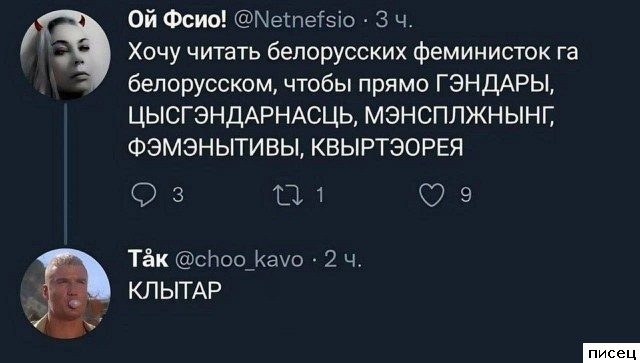640x363 pixels.
Task: Click the reply speech bubble icon
Action: [x=143, y=195]
